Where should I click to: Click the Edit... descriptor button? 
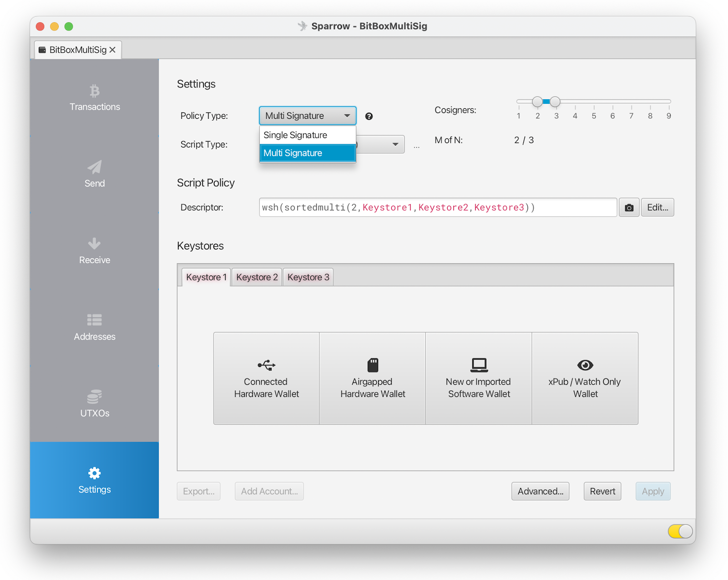click(657, 208)
